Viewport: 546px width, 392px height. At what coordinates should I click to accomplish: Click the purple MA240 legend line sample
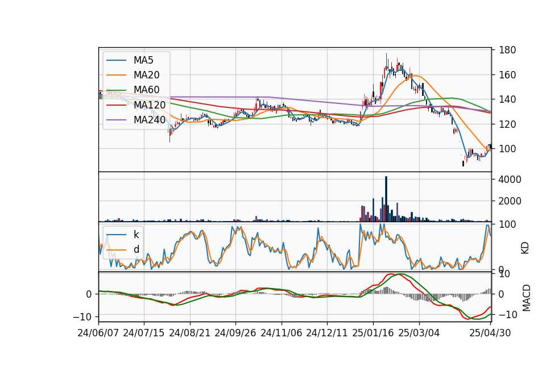pos(116,120)
